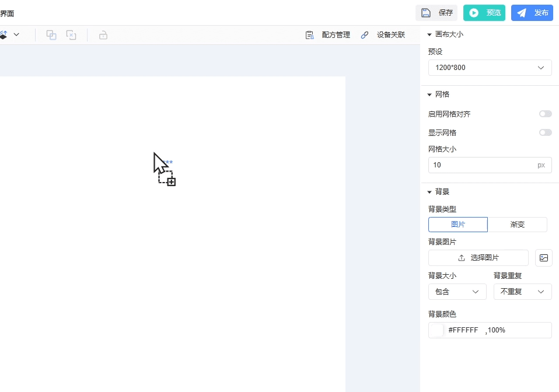Click the ungroup elements icon
559x392 pixels.
click(71, 35)
